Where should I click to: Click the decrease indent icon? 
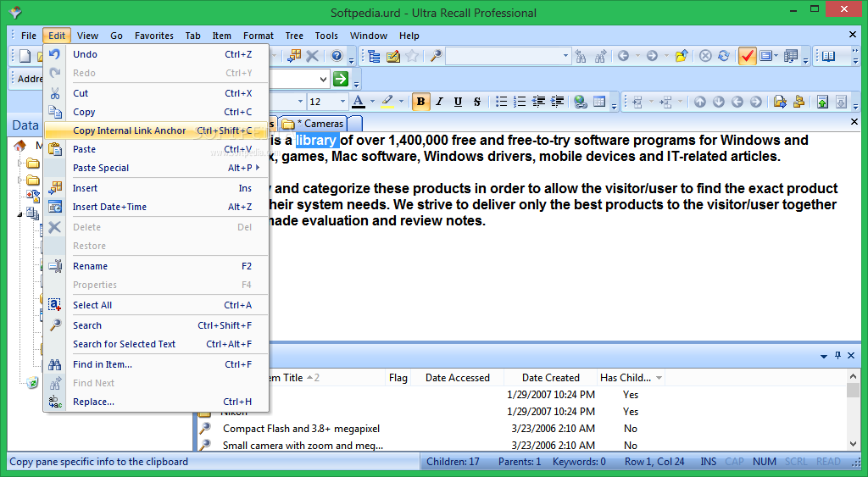(538, 102)
